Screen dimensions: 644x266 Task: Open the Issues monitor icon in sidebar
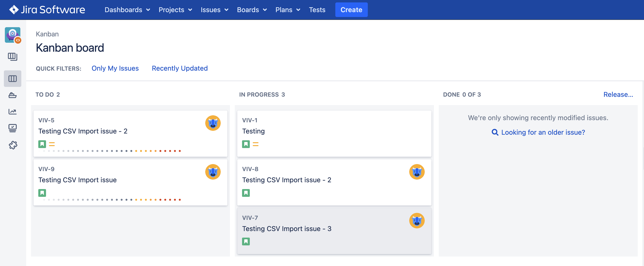[13, 128]
